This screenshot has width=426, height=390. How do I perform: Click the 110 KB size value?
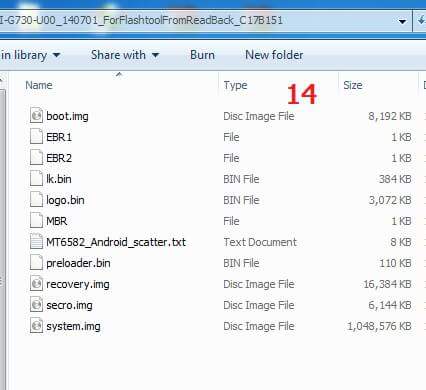[x=395, y=263]
